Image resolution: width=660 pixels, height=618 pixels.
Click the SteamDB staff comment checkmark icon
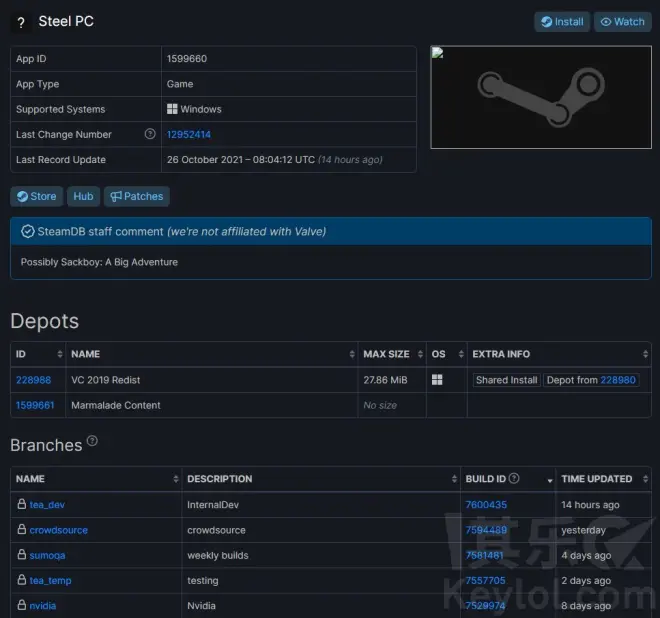[27, 231]
